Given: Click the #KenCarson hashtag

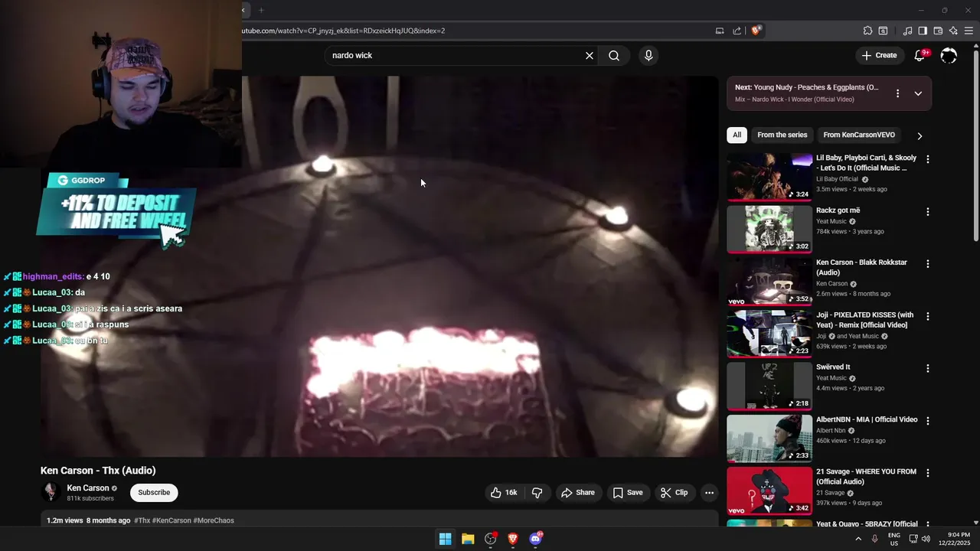Looking at the screenshot, I should (x=171, y=520).
